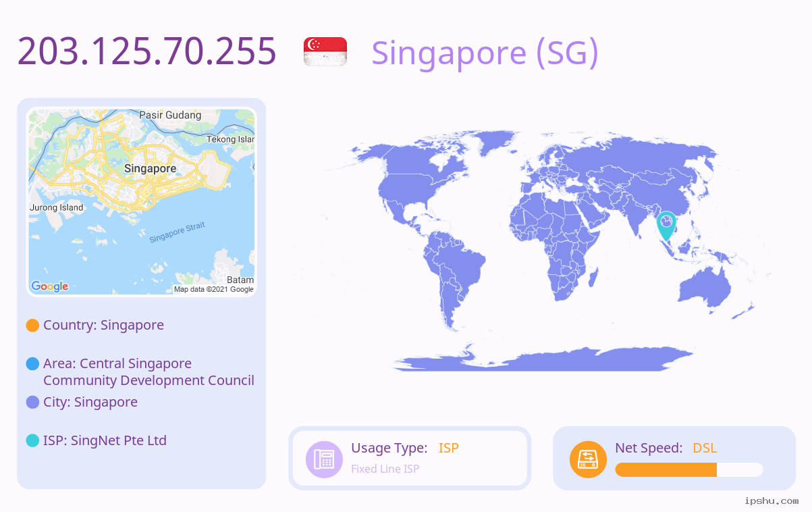Click the Batam map label

pyautogui.click(x=240, y=280)
